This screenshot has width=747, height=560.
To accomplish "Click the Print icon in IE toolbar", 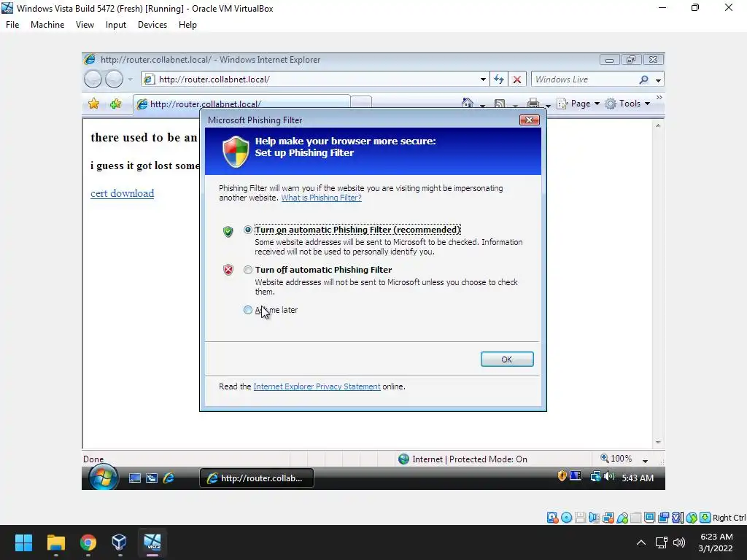I will pos(533,104).
